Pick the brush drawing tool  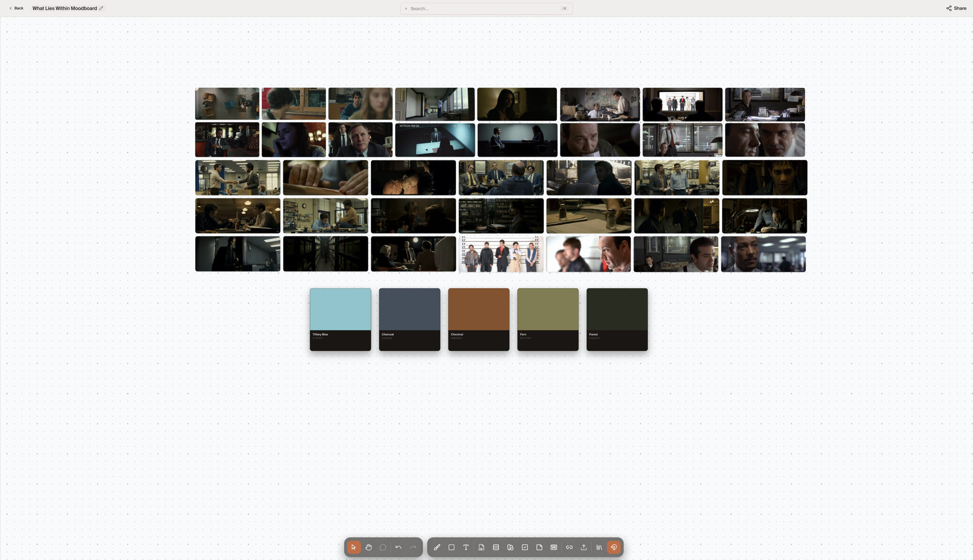pyautogui.click(x=437, y=547)
